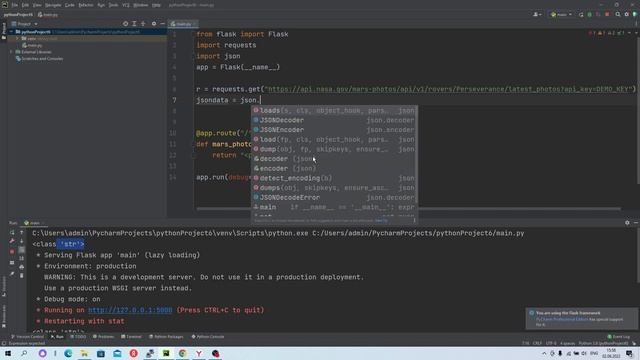Open the Refactor menu
Viewport: 640px width, 360px height.
(86, 5)
